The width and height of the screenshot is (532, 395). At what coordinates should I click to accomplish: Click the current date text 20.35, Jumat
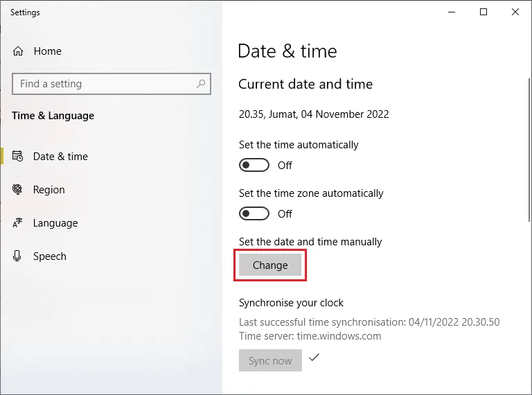[x=314, y=114]
